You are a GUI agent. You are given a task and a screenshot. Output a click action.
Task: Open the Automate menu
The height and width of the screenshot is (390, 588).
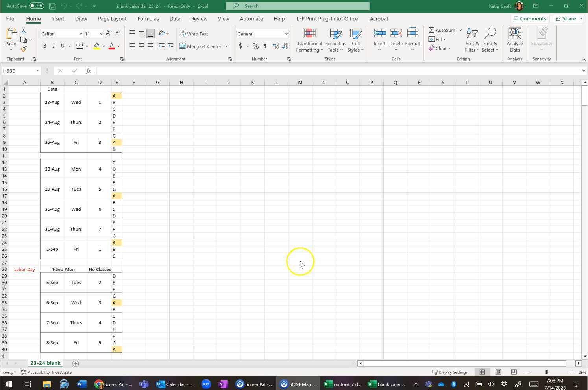[251, 18]
